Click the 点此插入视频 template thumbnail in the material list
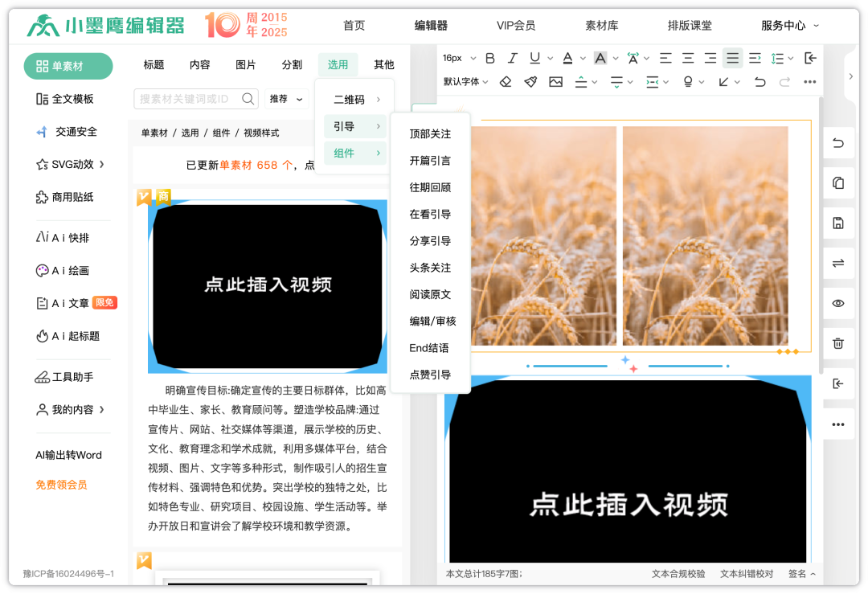 tap(268, 285)
